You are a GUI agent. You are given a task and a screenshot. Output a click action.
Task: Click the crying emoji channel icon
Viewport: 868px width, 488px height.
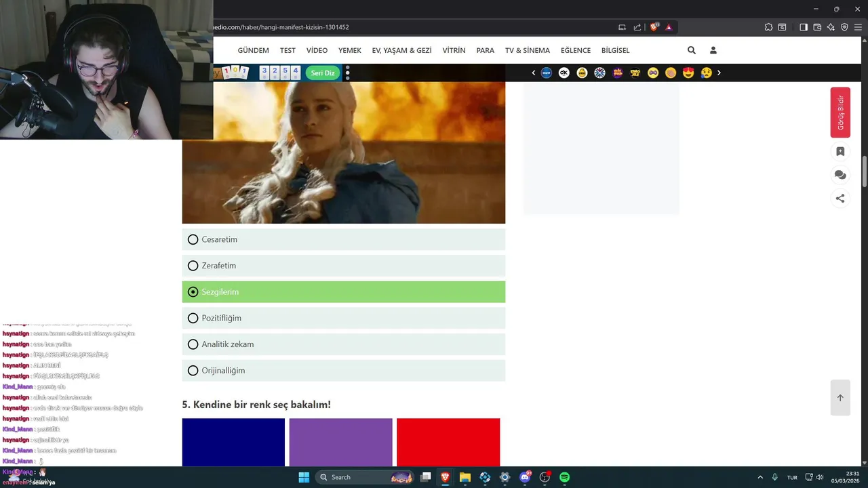pyautogui.click(x=706, y=73)
